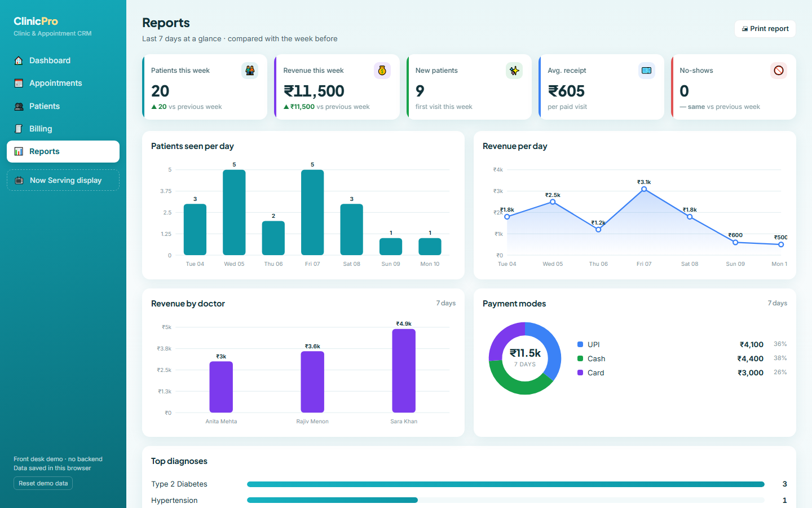Click the Fri 07 bar in Patients seen chart
This screenshot has width=812, height=508.
point(312,212)
